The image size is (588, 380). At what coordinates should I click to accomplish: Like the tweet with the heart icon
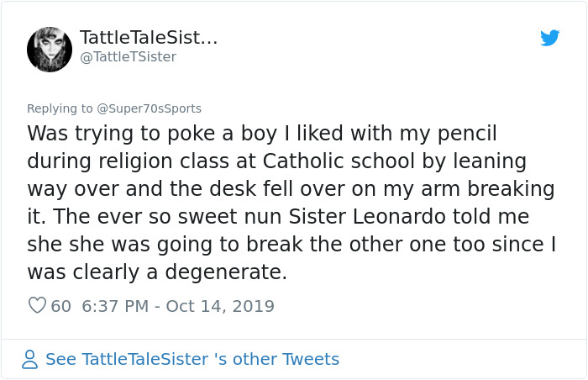coord(37,306)
